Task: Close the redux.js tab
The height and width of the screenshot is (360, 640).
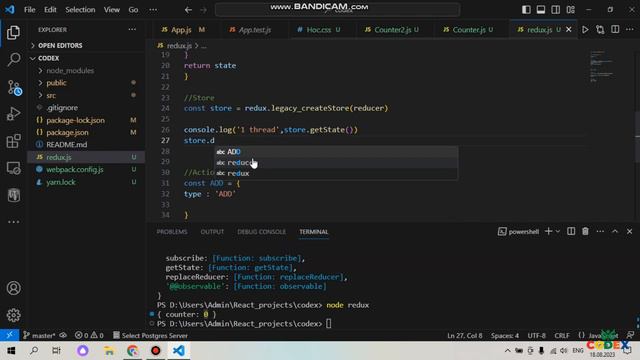Action: [569, 30]
